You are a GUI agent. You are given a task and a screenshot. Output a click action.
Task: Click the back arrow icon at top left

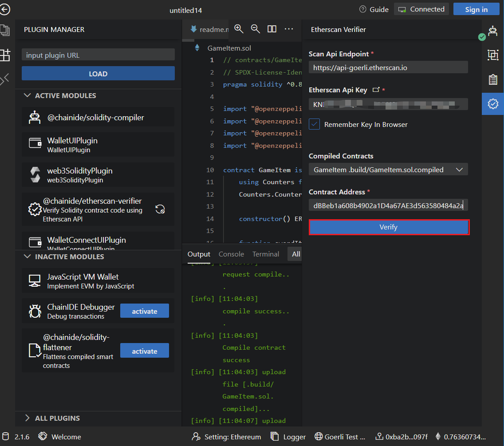coord(5,9)
